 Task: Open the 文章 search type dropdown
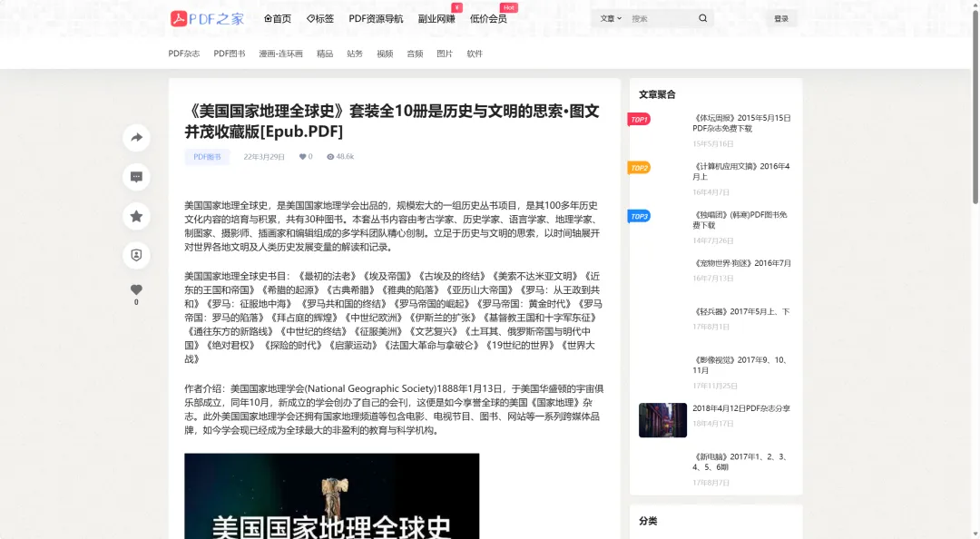tap(611, 19)
